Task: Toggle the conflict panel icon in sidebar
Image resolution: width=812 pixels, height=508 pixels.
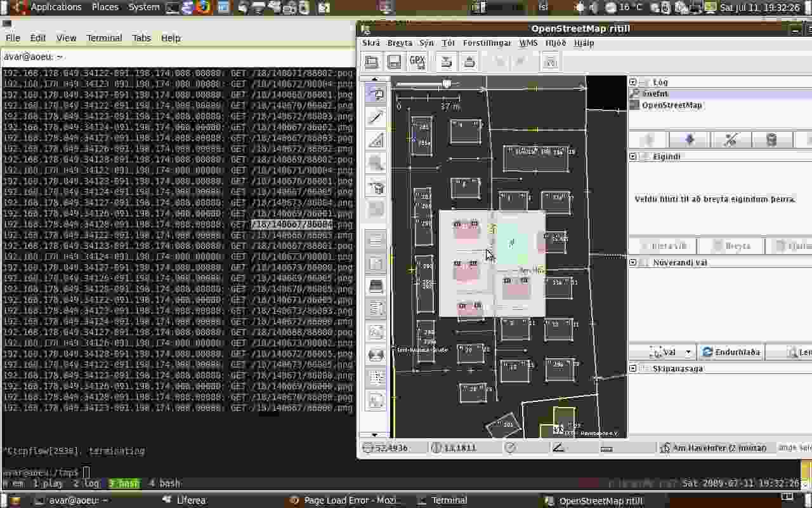Action: pos(376,355)
